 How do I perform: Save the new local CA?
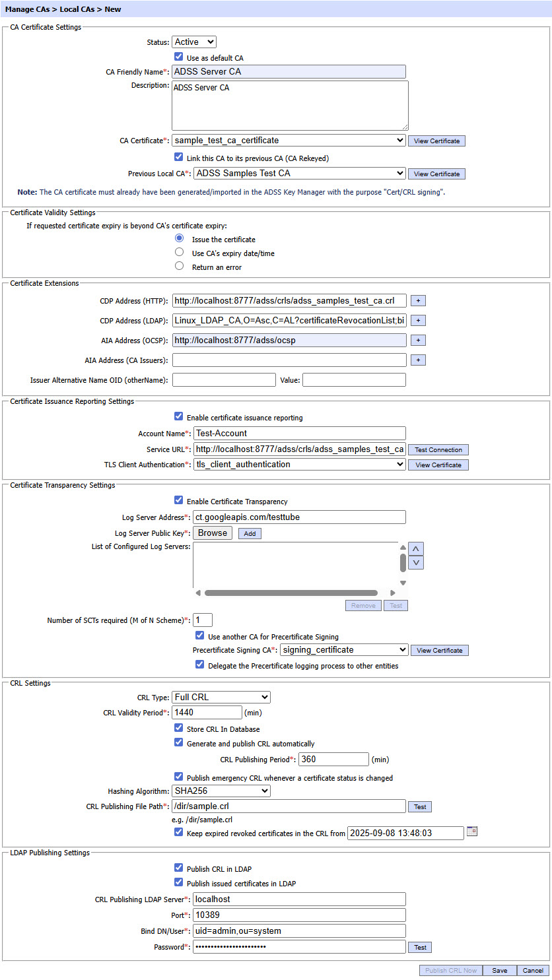499,970
